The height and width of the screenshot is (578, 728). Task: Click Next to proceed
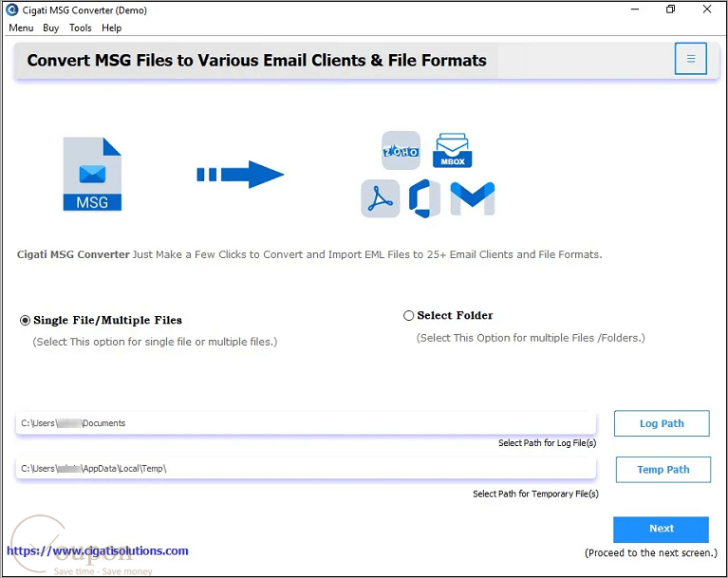(x=662, y=530)
